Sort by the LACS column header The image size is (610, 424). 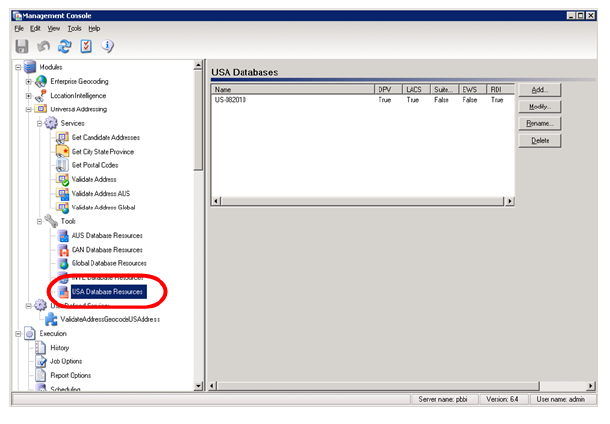[x=416, y=89]
